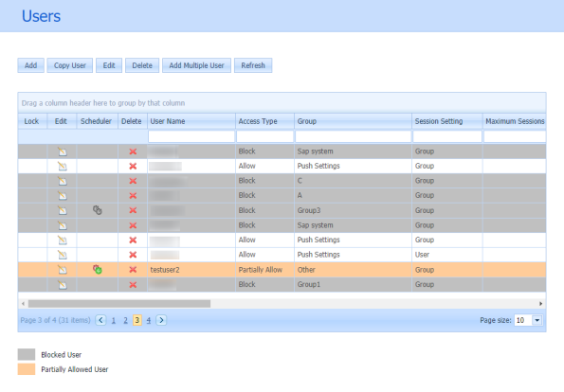Click the Copy User button
This screenshot has width=564, height=392.
pyautogui.click(x=70, y=65)
